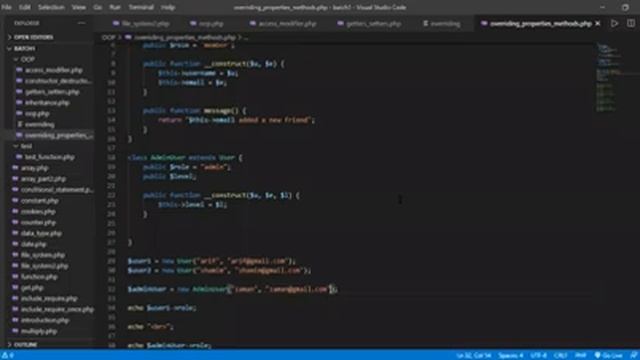The image size is (640, 360).
Task: Run the PHP file with play icon
Action: [x=614, y=24]
